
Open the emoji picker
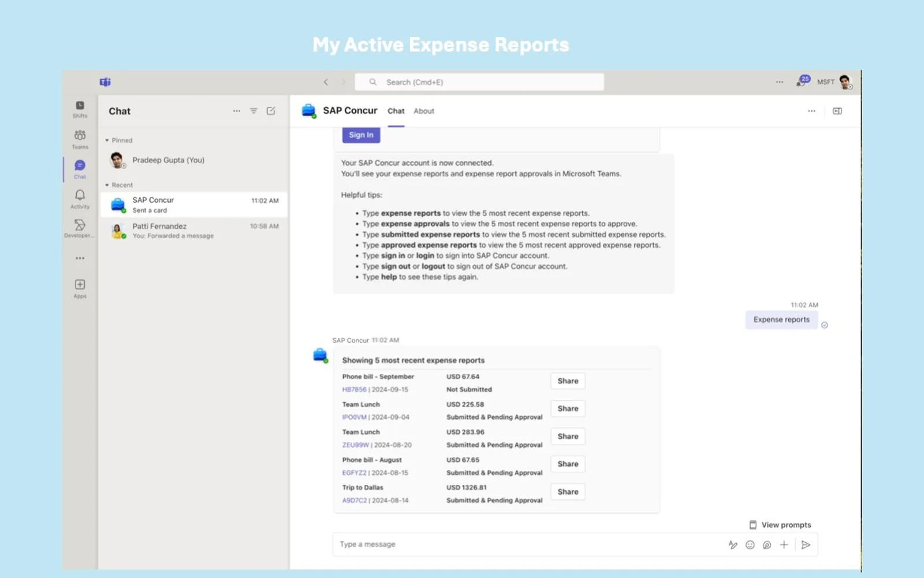click(750, 544)
